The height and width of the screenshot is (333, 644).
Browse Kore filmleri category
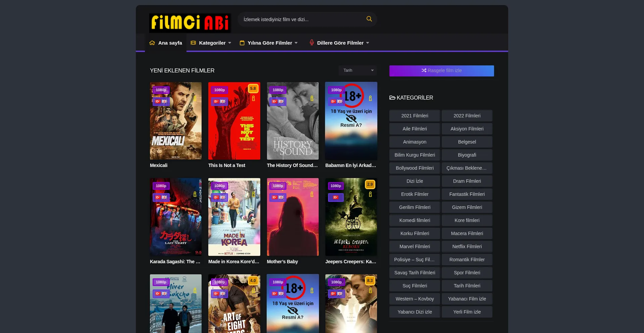(x=467, y=220)
